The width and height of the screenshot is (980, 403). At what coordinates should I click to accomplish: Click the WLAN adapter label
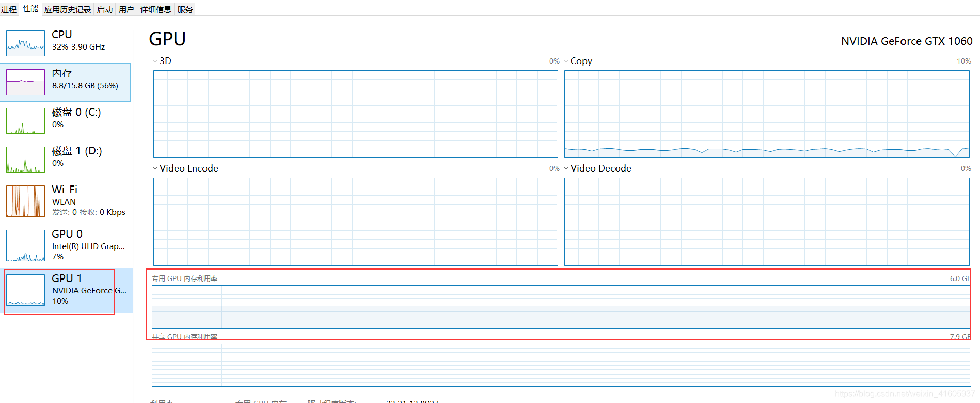click(x=64, y=202)
